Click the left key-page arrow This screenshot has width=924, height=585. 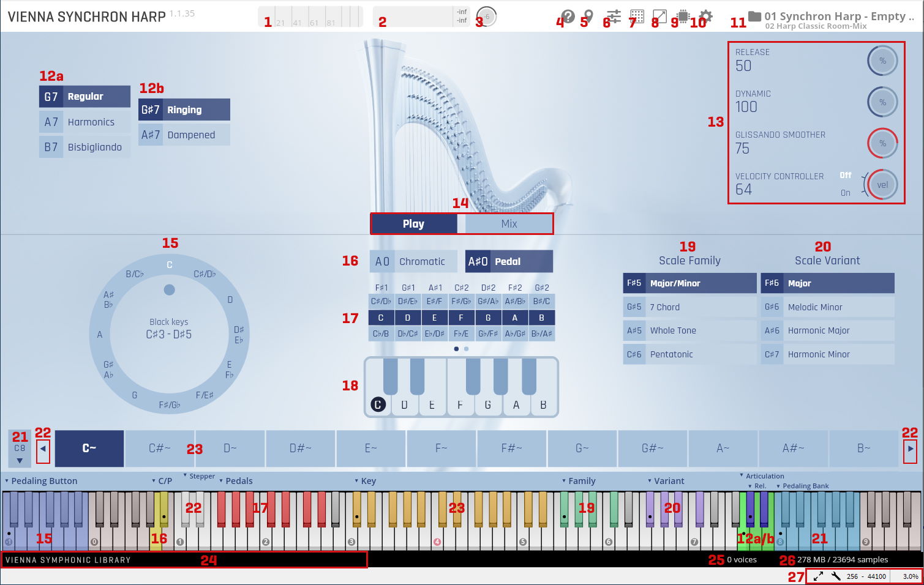[43, 449]
